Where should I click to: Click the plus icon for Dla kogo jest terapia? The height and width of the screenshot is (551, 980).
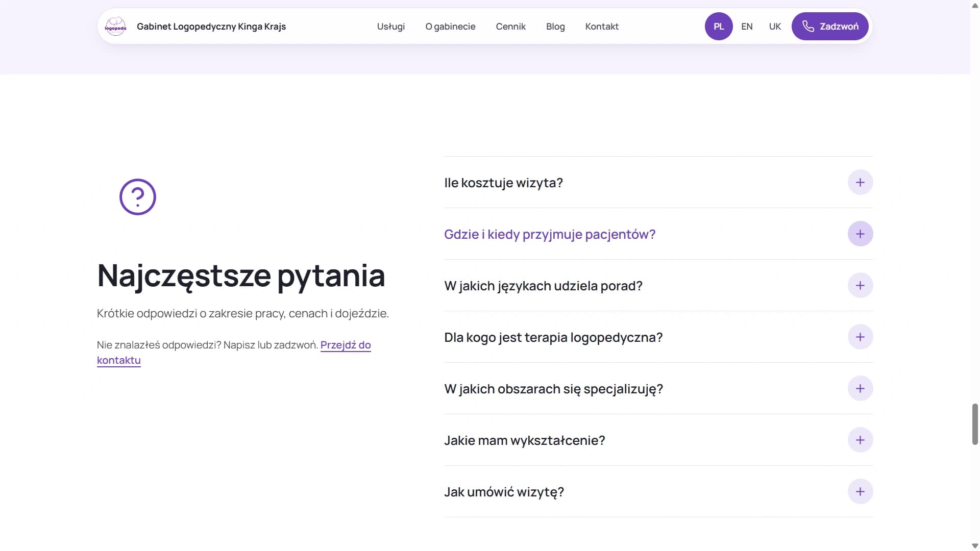click(860, 337)
